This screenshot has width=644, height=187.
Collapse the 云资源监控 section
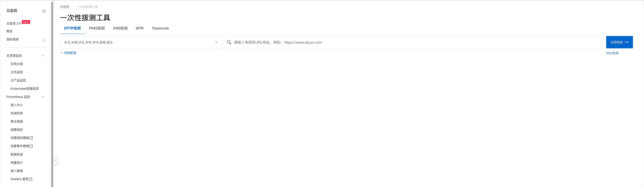(x=43, y=56)
